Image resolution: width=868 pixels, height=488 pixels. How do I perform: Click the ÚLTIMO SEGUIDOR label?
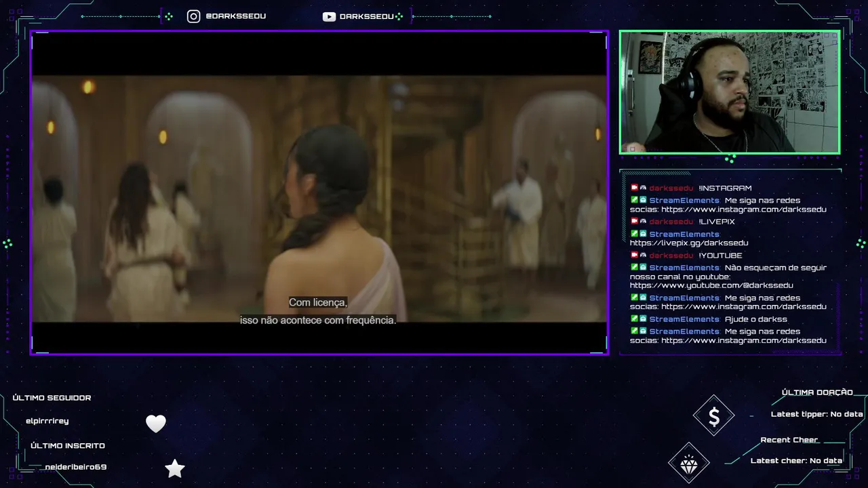(x=52, y=398)
